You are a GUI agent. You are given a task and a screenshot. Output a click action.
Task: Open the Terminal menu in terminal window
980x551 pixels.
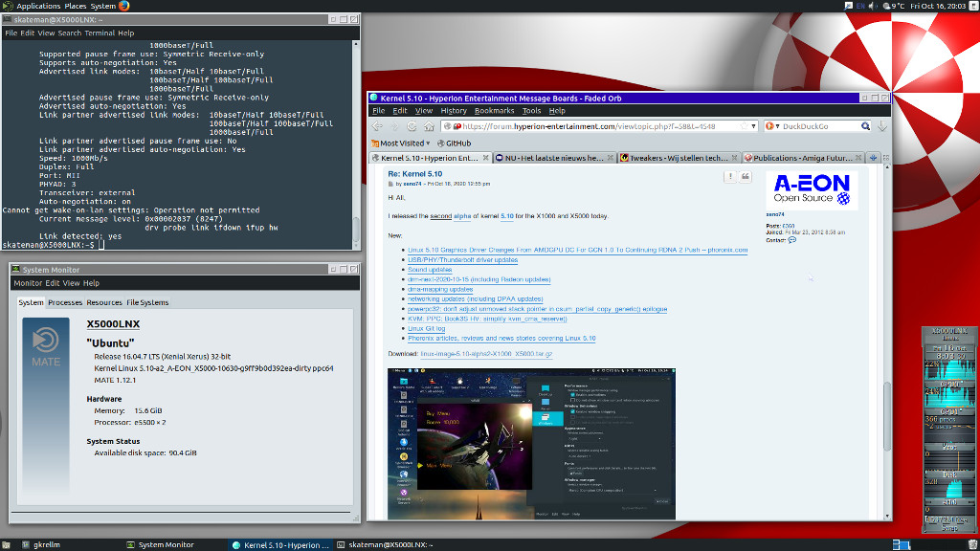(100, 33)
